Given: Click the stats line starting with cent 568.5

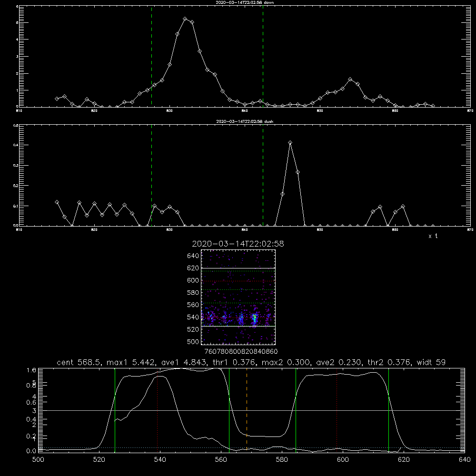Looking at the screenshot, I should (251, 362).
